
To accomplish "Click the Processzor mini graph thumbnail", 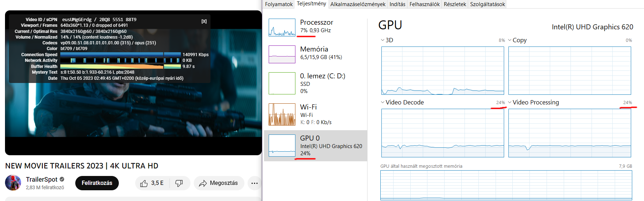I will pos(282,28).
